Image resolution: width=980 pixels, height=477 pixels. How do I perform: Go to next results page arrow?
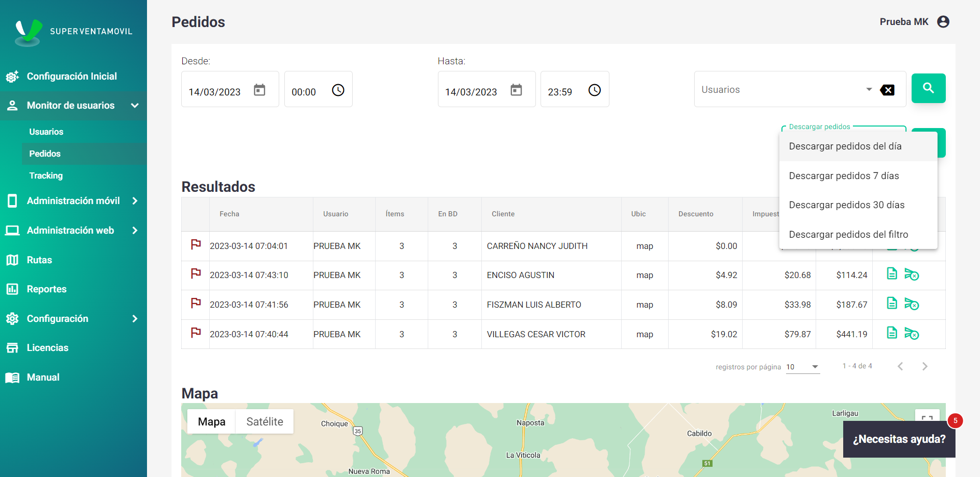925,366
